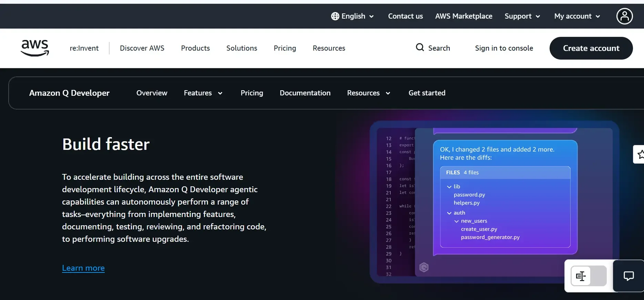
Task: Select helpers.py in file list
Action: [x=467, y=203]
